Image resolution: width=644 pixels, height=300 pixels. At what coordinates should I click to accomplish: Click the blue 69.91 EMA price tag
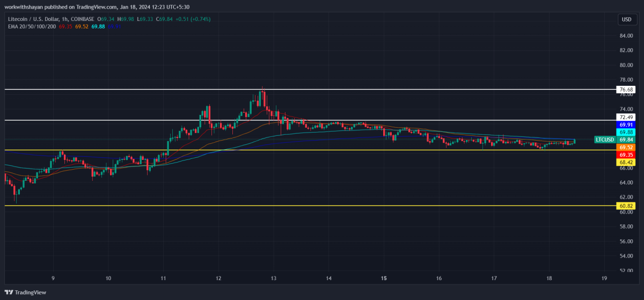click(x=626, y=125)
